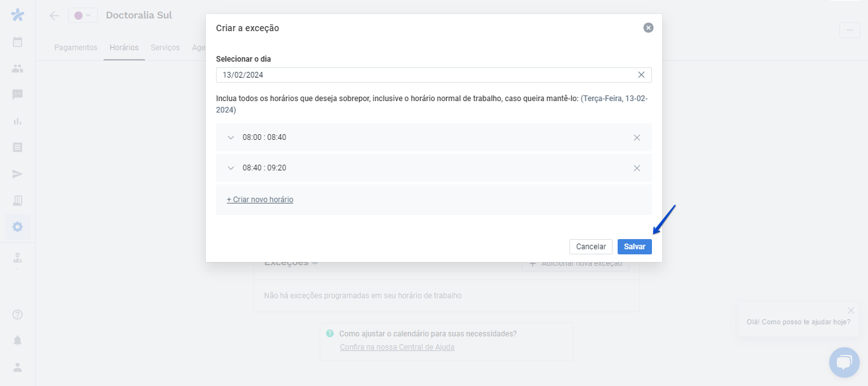Click the Olá! Como posso te ajudar hoje? message
Image resolution: width=868 pixels, height=386 pixels.
coord(798,322)
